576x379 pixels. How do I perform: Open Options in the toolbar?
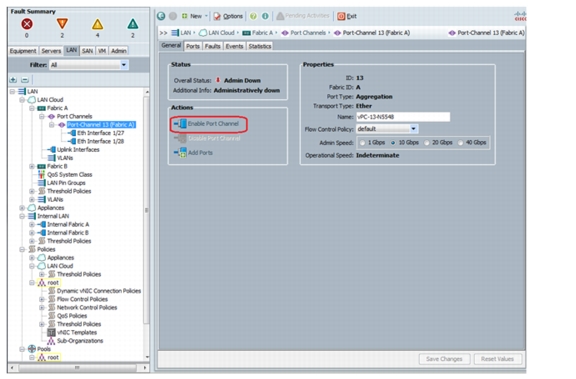coord(228,16)
